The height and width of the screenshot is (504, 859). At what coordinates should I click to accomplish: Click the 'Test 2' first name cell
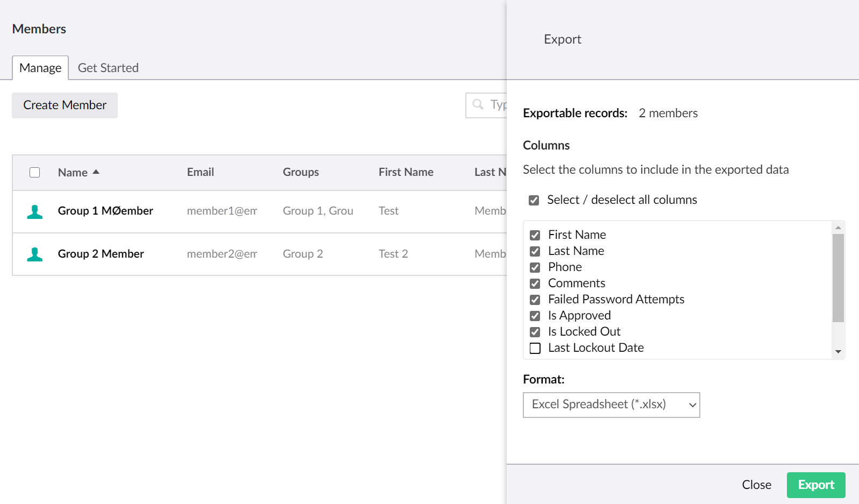[x=393, y=254]
